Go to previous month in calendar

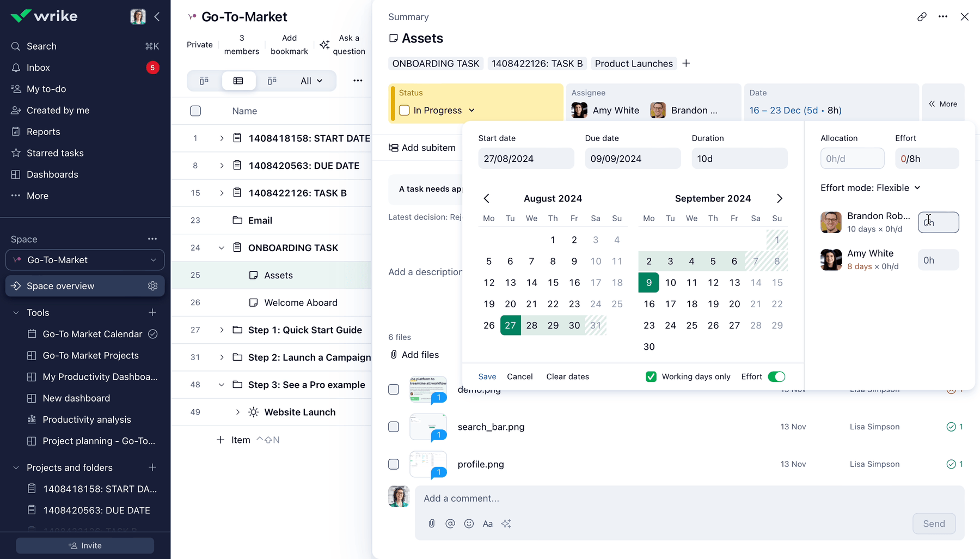click(487, 198)
